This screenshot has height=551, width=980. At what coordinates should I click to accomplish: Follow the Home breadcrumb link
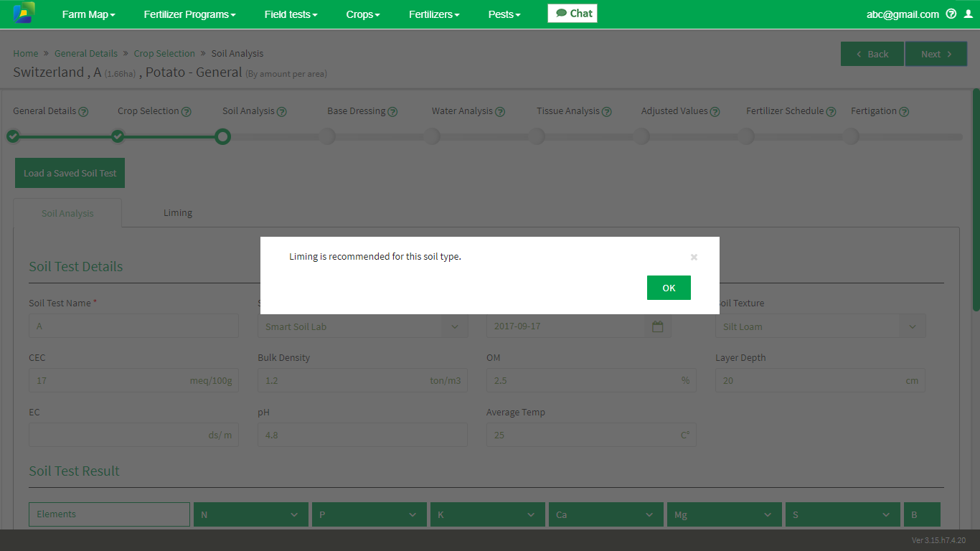[x=26, y=53]
